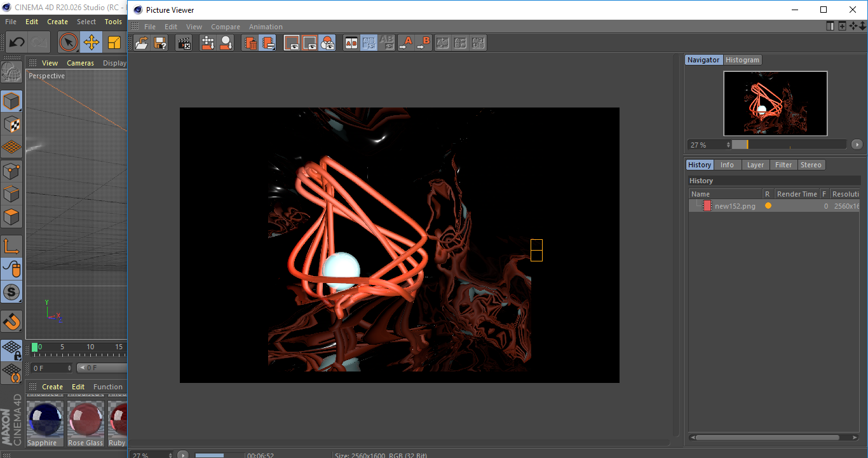Screen dimensions: 868x458
Task: Click the Swap A/B icon
Action: pyautogui.click(x=443, y=43)
